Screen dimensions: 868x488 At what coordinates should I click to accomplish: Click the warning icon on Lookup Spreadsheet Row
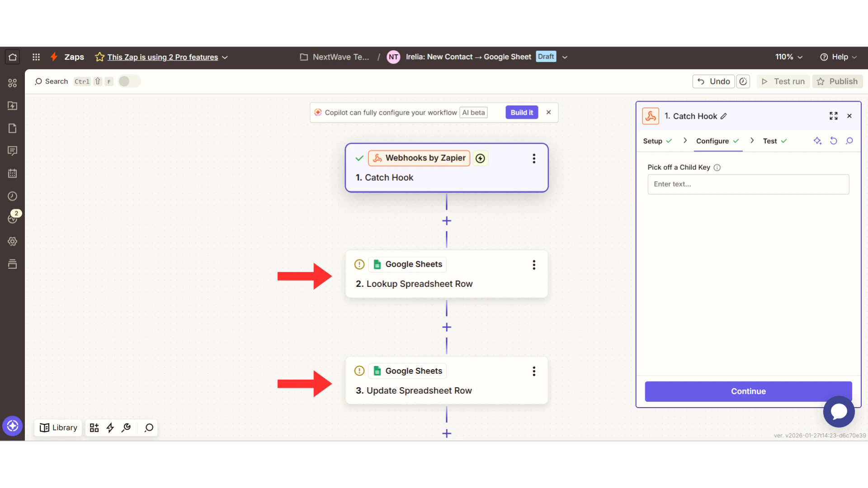[x=359, y=264]
